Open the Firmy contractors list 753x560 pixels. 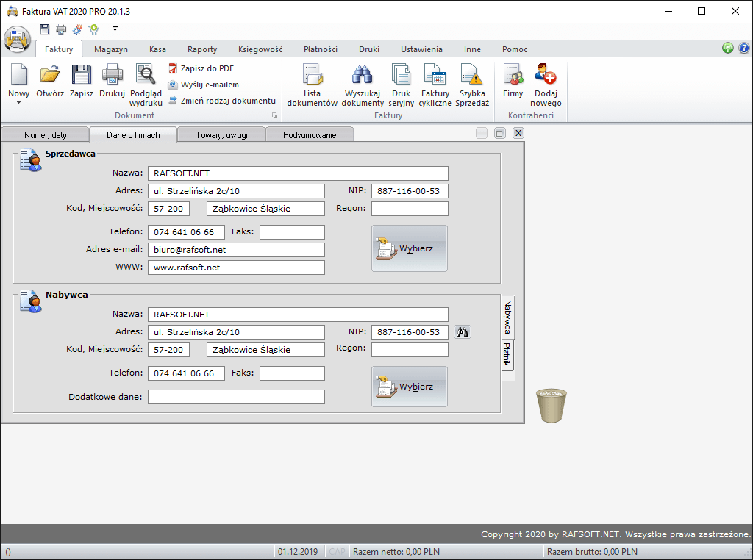pyautogui.click(x=513, y=81)
